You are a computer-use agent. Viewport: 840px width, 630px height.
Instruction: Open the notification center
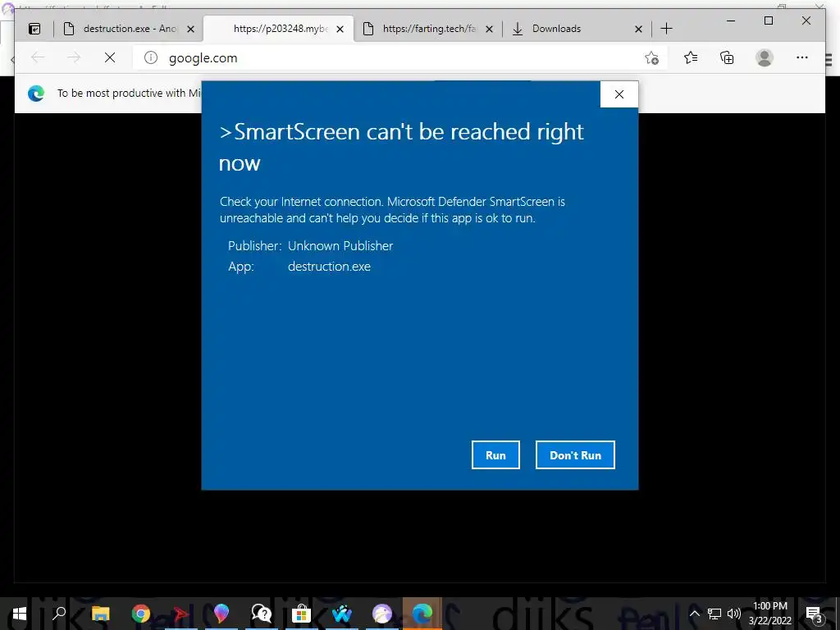tap(814, 614)
